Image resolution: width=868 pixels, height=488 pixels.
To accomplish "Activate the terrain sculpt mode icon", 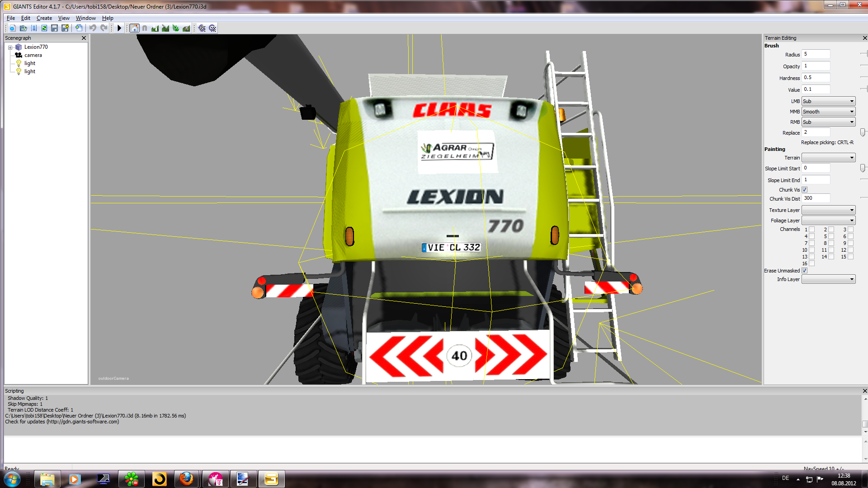I will [x=155, y=28].
